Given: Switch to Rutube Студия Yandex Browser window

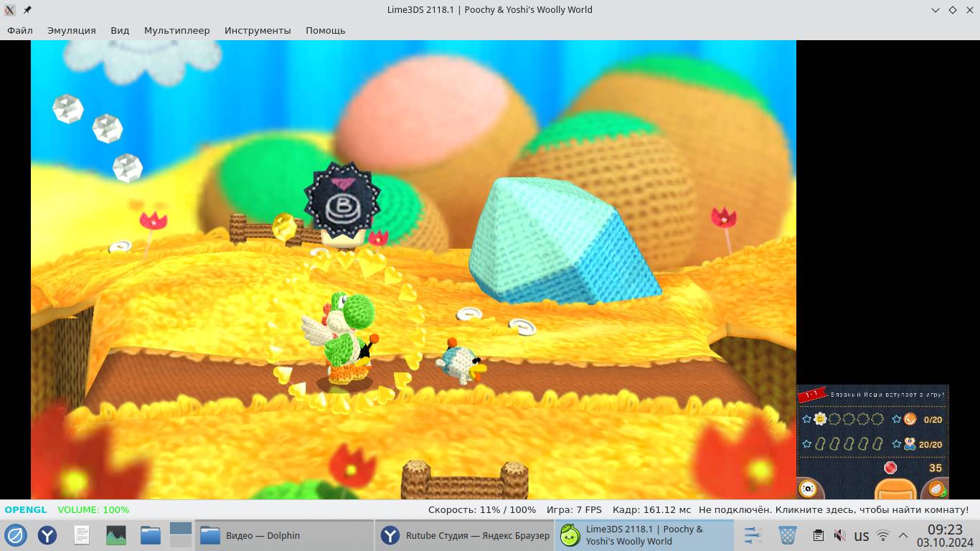Looking at the screenshot, I should pos(463,535).
